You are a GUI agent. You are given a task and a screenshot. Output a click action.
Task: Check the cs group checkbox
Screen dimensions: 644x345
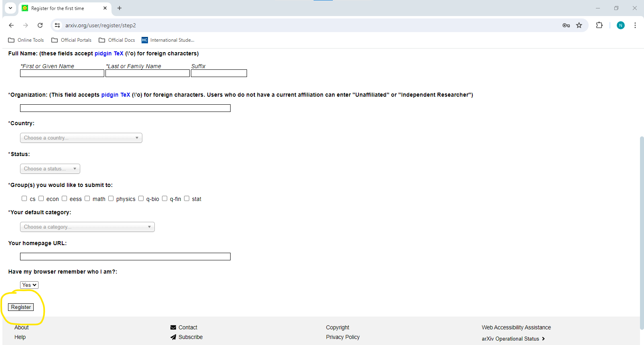(x=24, y=199)
